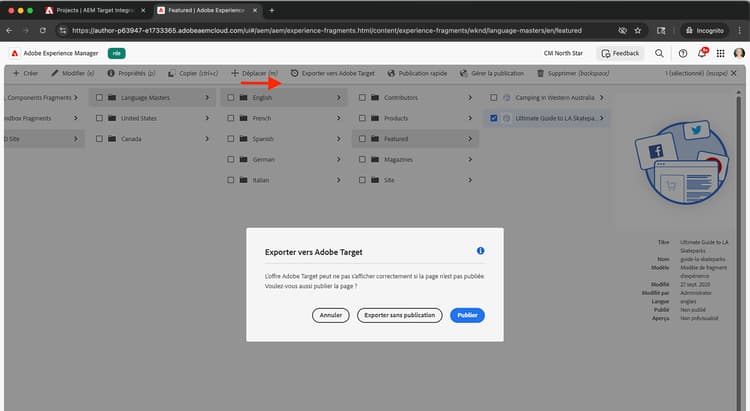
Task: Click Annuler in the export dialog
Action: 331,315
